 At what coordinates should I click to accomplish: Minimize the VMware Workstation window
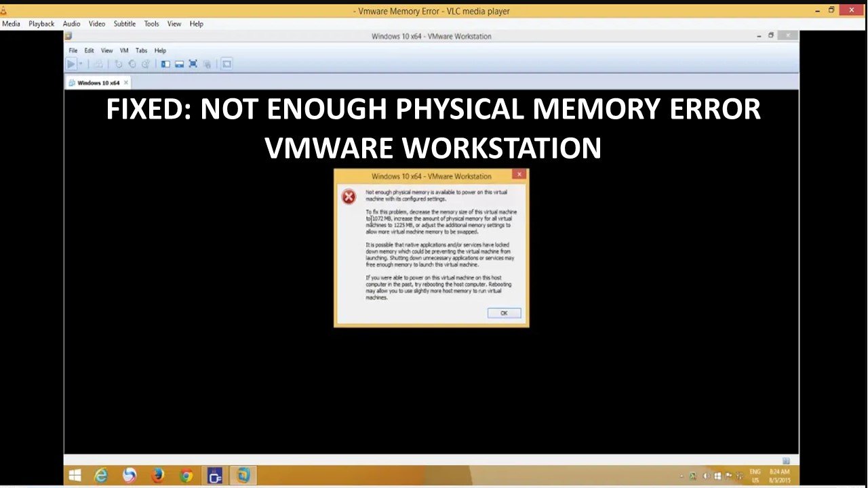click(x=759, y=36)
